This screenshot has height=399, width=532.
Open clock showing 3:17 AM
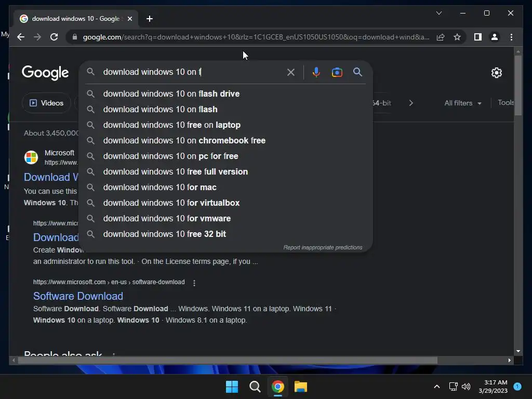pos(493,387)
